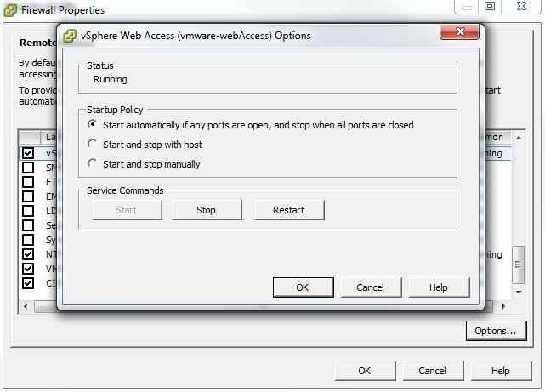This screenshot has width=545, height=392.
Task: Click the horizontal scrollbar right arrow in Firewall list
Action: 503,306
